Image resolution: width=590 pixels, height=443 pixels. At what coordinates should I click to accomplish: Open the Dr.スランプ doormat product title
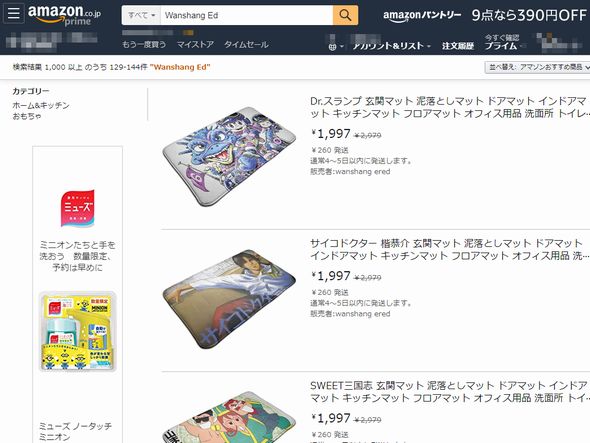(449, 107)
